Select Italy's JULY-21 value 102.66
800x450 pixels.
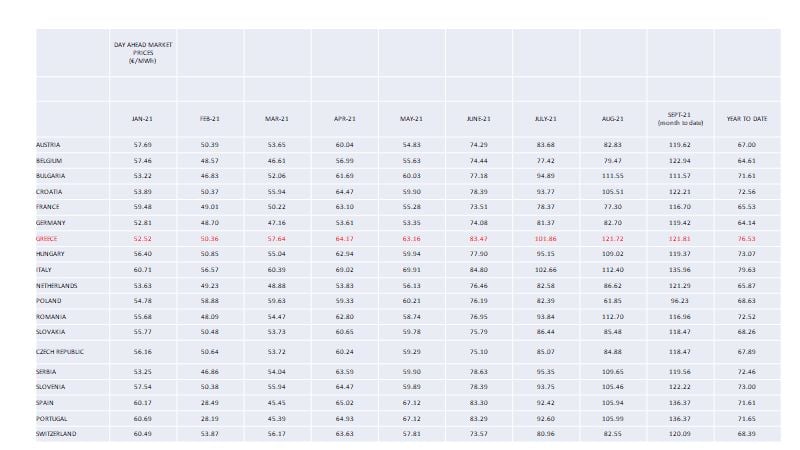pyautogui.click(x=545, y=270)
